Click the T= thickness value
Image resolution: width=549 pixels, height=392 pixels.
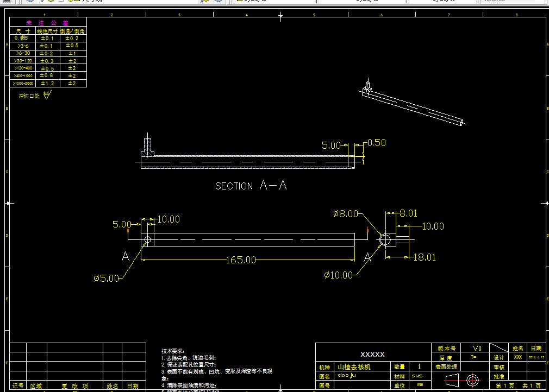coord(473,357)
